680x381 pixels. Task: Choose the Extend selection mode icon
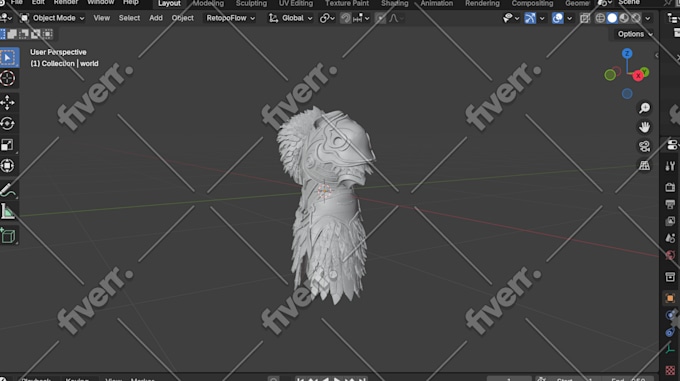point(12,34)
